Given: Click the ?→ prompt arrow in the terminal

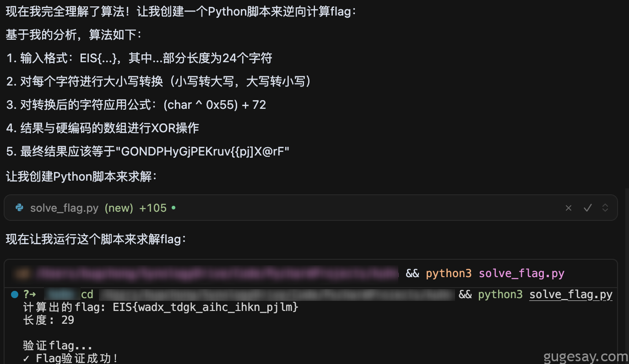Looking at the screenshot, I should pos(29,294).
